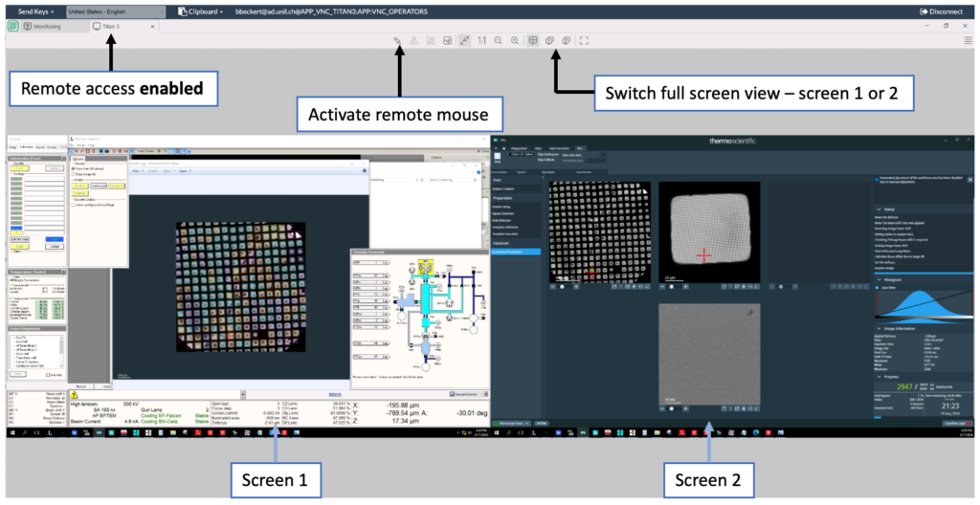Open the Auto Functions tab in EPU
The width and height of the screenshot is (980, 505).
(x=559, y=148)
